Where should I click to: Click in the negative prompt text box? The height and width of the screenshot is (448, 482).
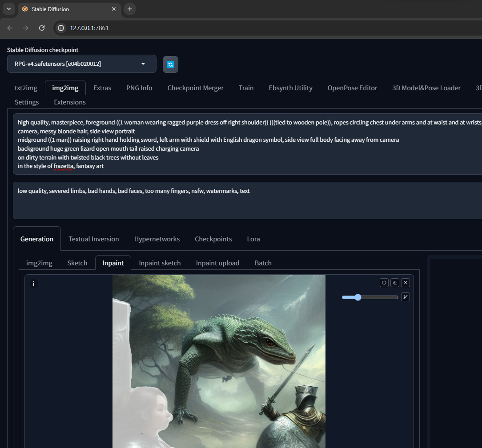(248, 200)
